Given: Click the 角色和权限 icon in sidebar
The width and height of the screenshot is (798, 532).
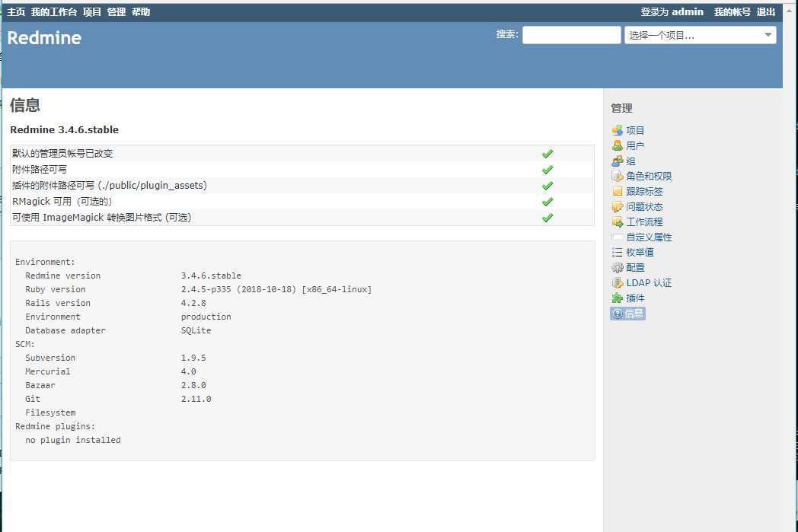Looking at the screenshot, I should [617, 176].
